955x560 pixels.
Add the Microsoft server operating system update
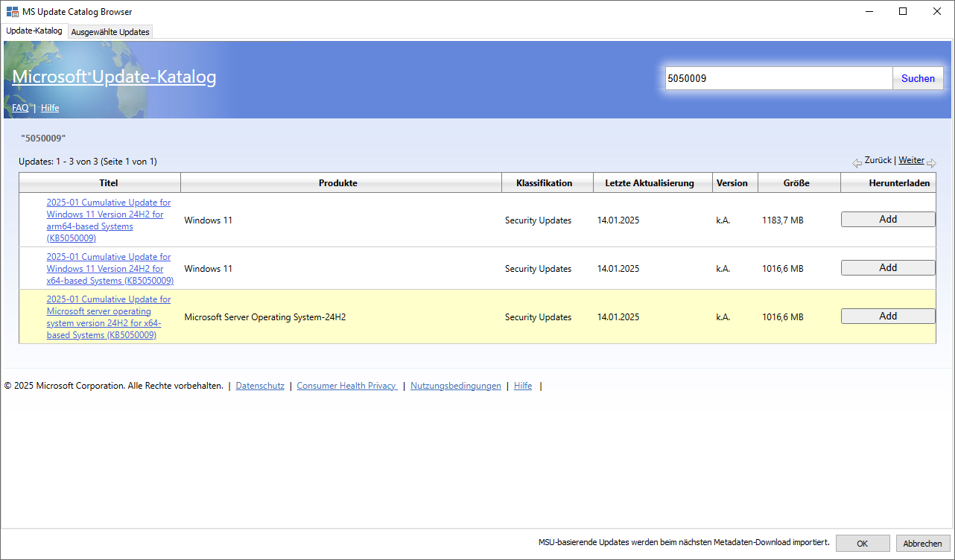click(887, 316)
